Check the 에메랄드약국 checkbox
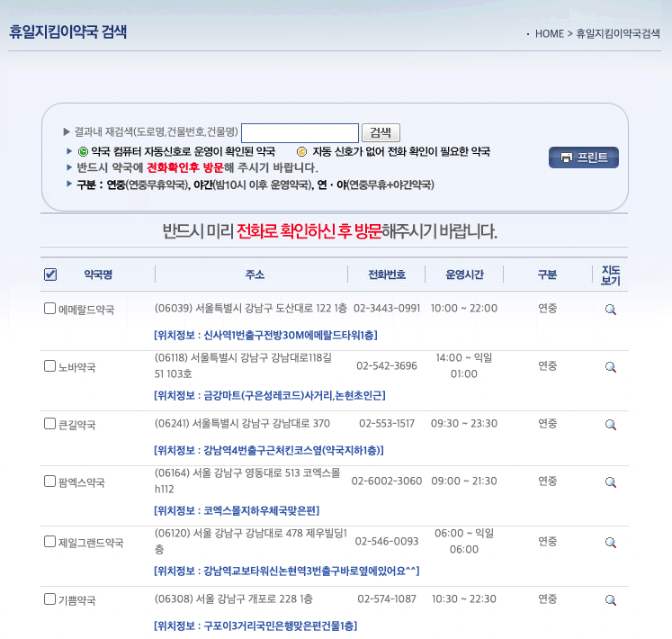This screenshot has width=672, height=639. [49, 309]
